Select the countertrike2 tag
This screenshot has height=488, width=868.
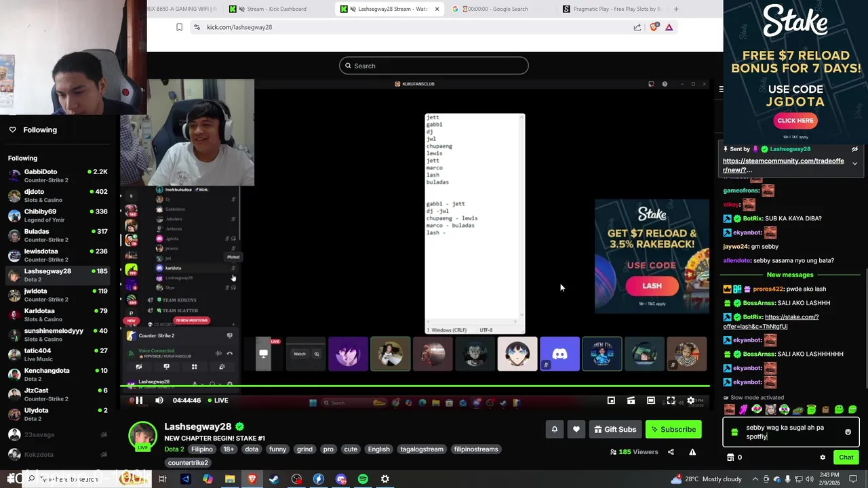point(188,463)
